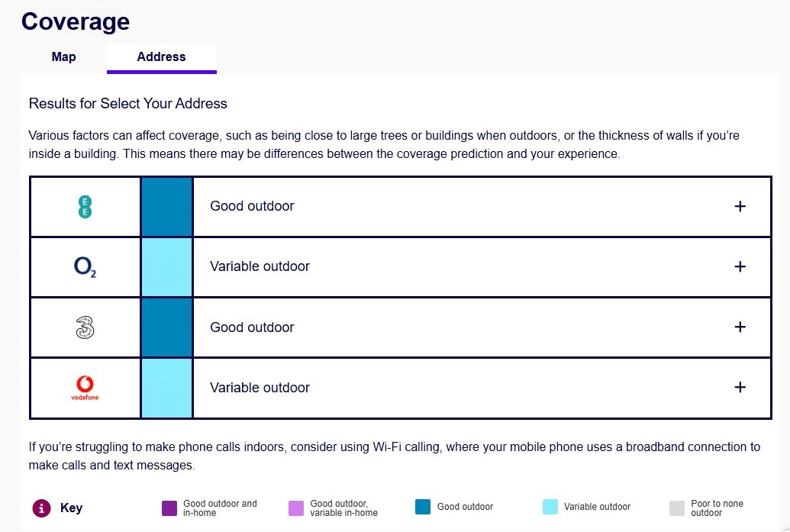Click the dark blue EE coverage colour block
The image size is (790, 532).
point(166,206)
